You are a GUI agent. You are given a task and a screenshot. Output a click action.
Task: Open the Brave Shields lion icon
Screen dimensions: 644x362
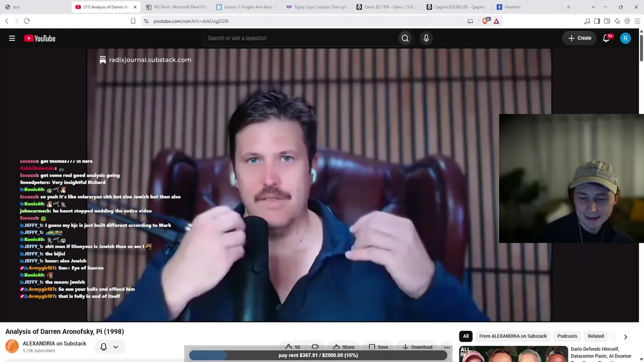click(x=485, y=21)
